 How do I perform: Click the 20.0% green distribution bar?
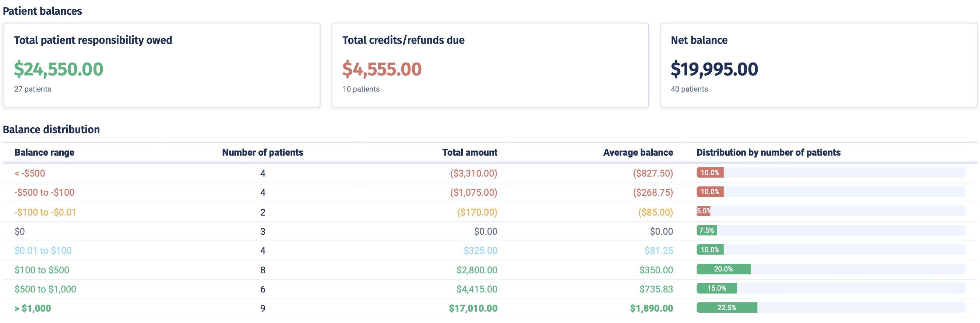723,269
